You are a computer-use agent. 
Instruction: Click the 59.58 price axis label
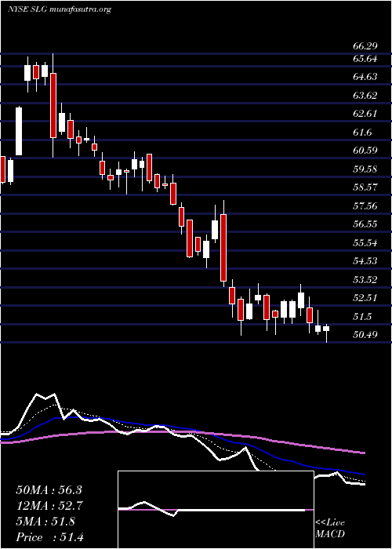tap(365, 169)
